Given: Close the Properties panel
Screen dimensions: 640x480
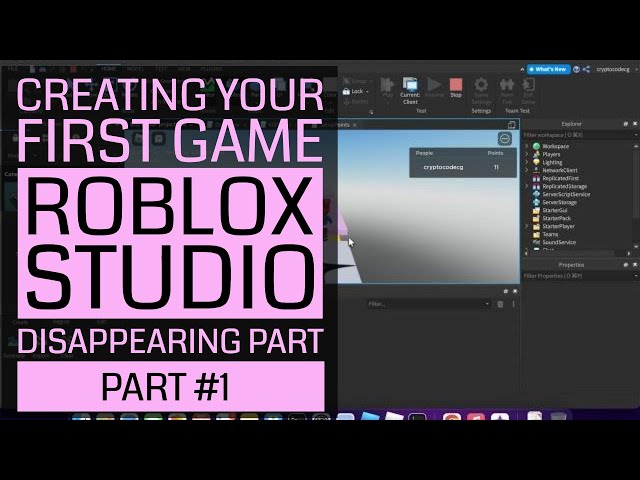Looking at the screenshot, I should pyautogui.click(x=635, y=265).
